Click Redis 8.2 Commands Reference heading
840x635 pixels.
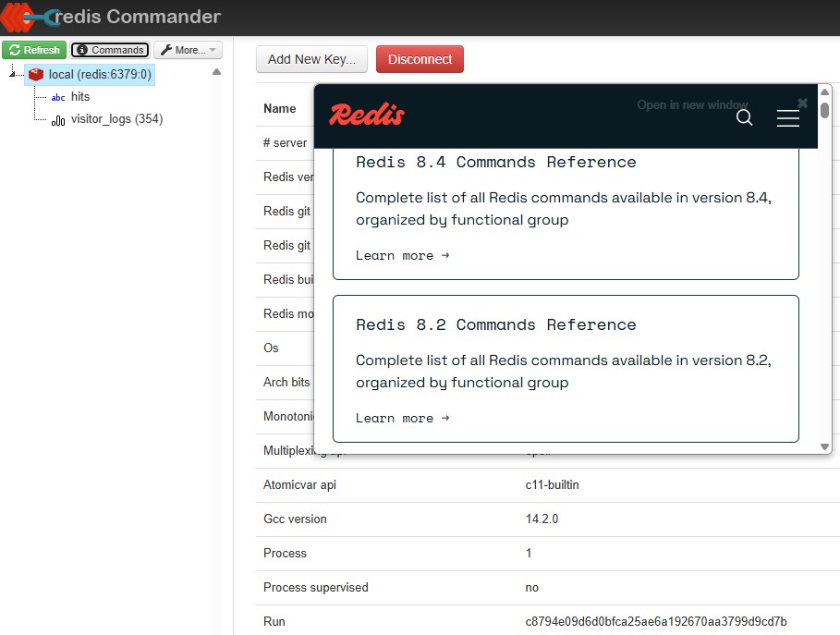point(496,324)
